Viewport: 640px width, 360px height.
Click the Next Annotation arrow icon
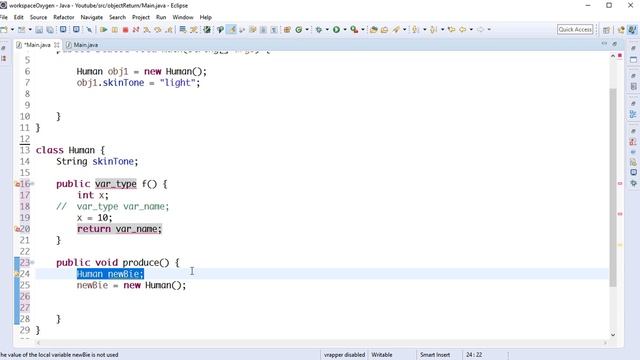click(x=416, y=29)
